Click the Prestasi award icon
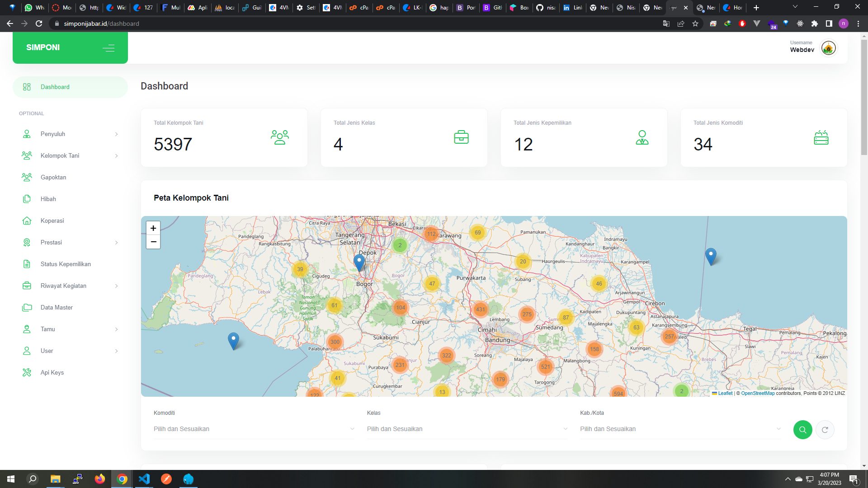This screenshot has height=488, width=868. tap(27, 243)
